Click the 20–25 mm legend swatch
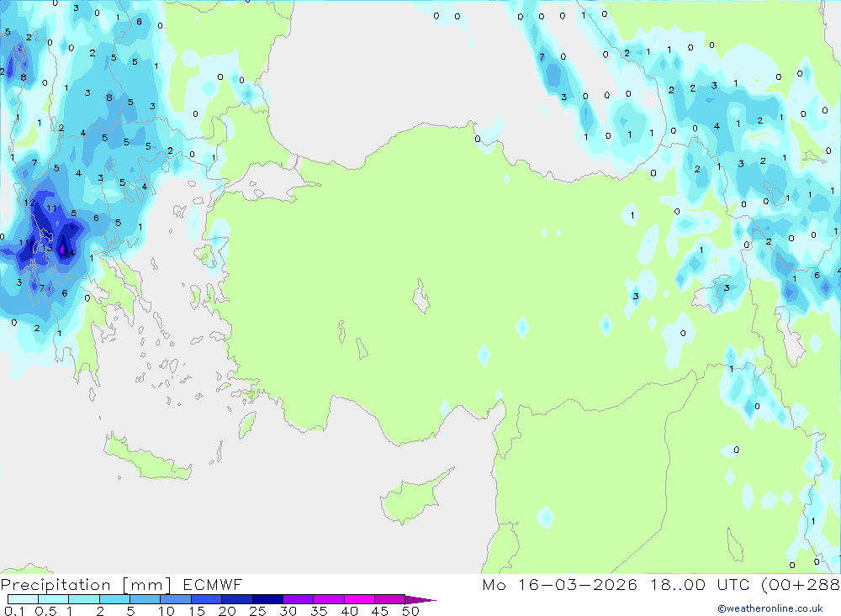The image size is (841, 616). tap(236, 599)
